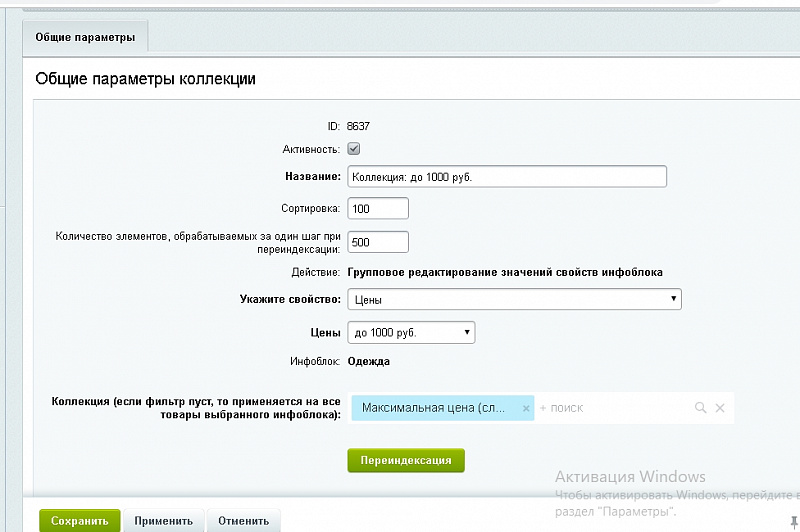Toggle the Активность checkbox
The width and height of the screenshot is (800, 532).
[354, 149]
